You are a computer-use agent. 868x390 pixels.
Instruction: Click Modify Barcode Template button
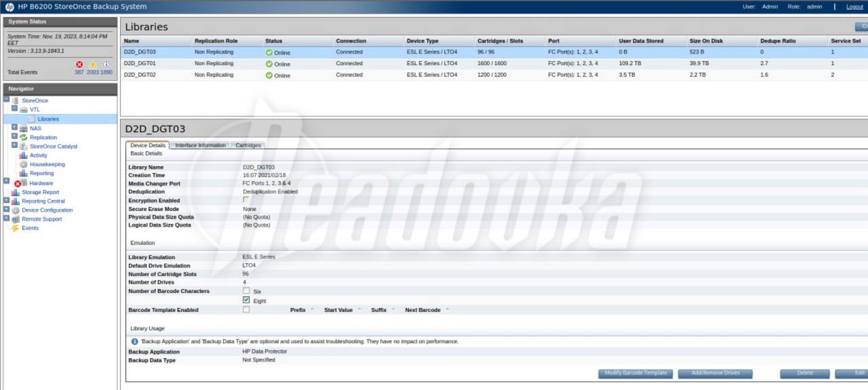click(635, 373)
